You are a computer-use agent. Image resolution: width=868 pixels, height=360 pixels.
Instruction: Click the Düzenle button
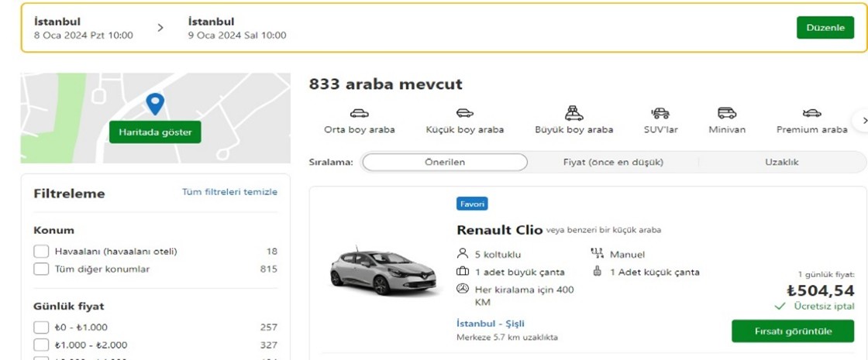825,28
